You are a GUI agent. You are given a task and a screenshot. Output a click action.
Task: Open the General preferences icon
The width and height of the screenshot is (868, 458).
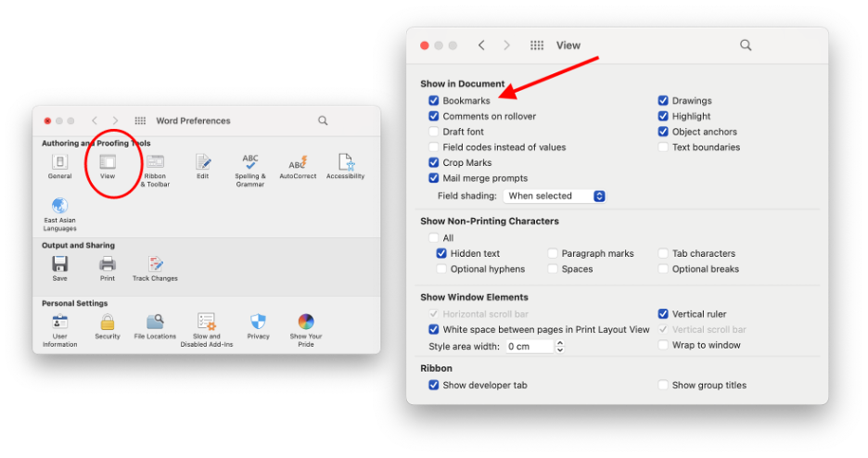pos(59,163)
